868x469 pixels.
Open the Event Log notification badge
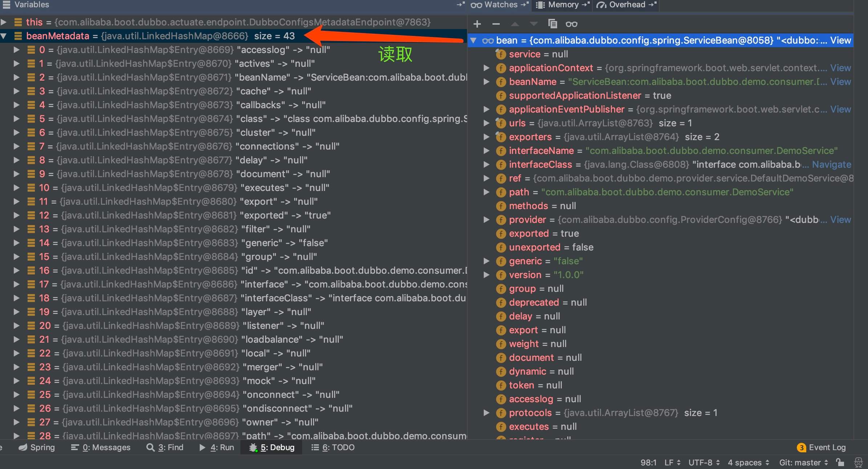click(801, 447)
